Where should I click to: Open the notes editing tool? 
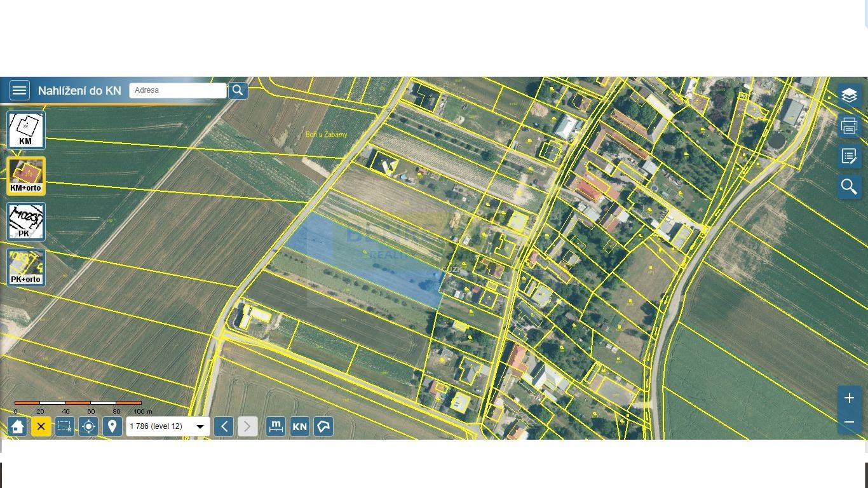(x=849, y=156)
